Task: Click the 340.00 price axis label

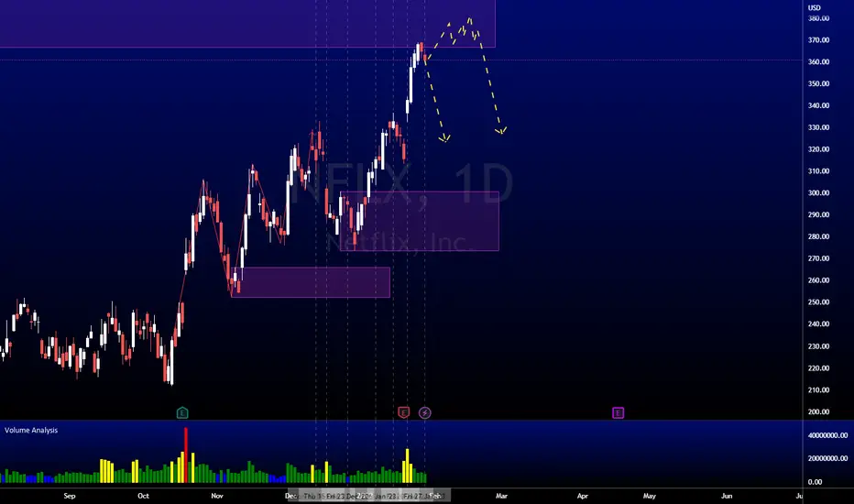Action: (x=818, y=105)
